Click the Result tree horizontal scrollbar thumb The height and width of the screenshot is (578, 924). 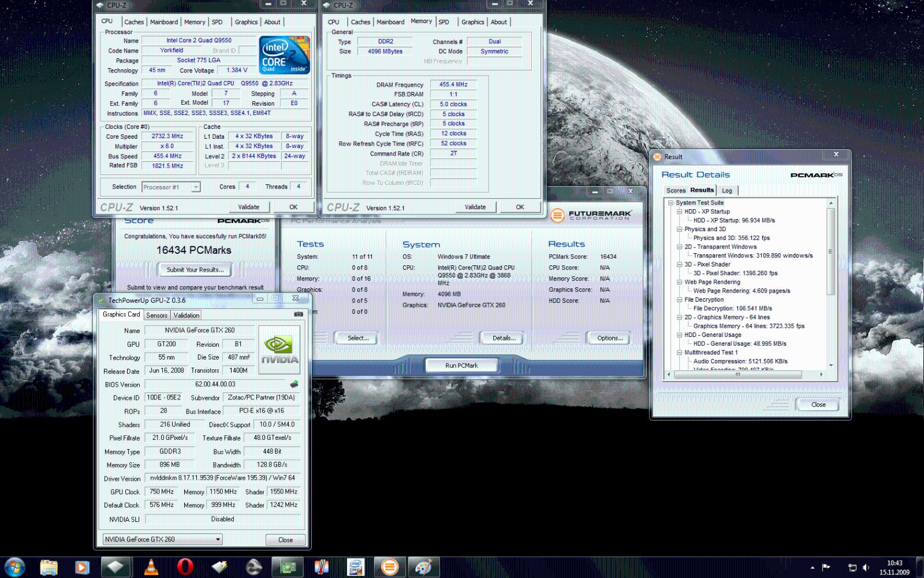pos(737,375)
